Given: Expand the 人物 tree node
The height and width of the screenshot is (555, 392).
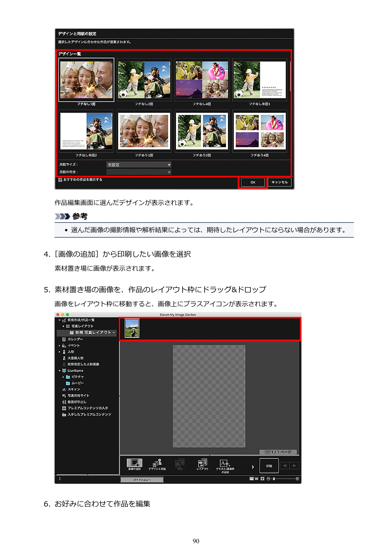Looking at the screenshot, I should (60, 352).
